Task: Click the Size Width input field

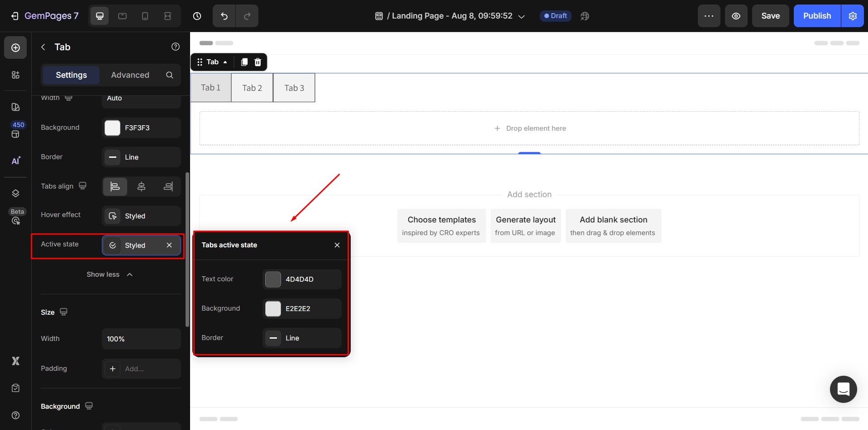Action: [141, 339]
